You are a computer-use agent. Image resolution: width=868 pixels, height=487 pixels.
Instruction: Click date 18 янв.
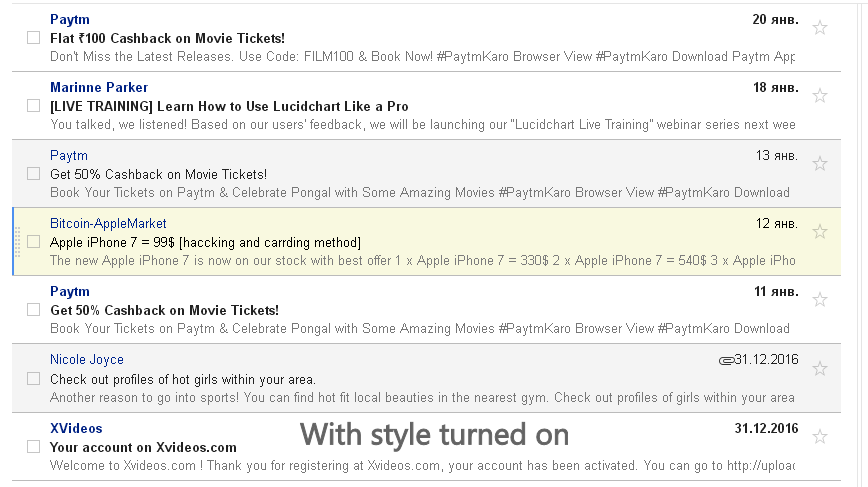click(x=776, y=88)
